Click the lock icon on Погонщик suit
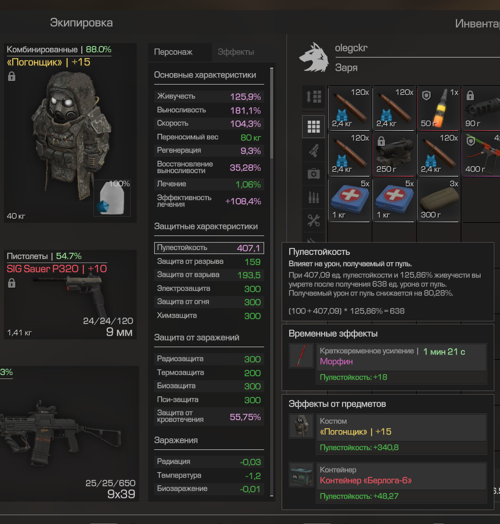500x524 pixels. [11, 77]
